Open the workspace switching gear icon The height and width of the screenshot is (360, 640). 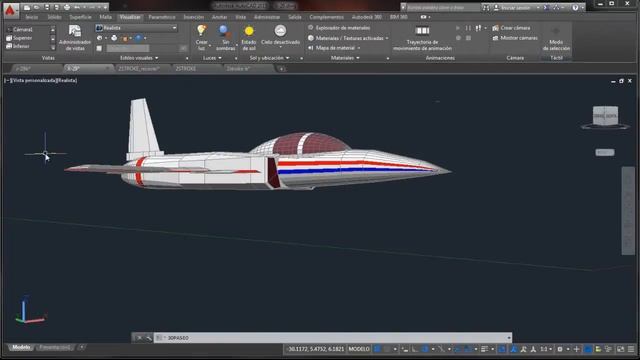560,349
